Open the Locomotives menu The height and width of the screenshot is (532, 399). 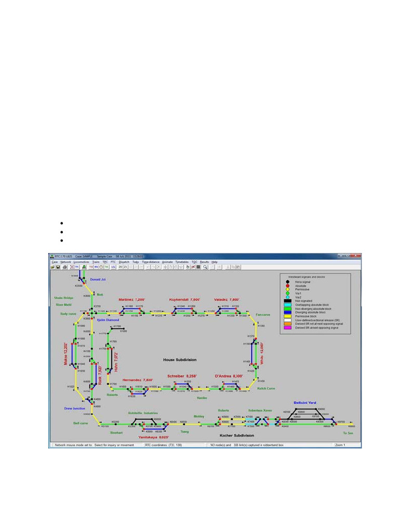[x=82, y=262]
